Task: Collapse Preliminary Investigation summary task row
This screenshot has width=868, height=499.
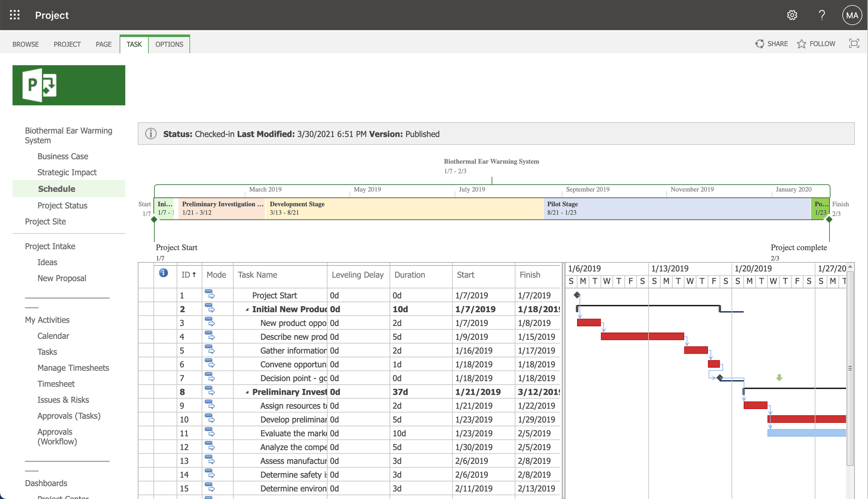Action: [247, 392]
